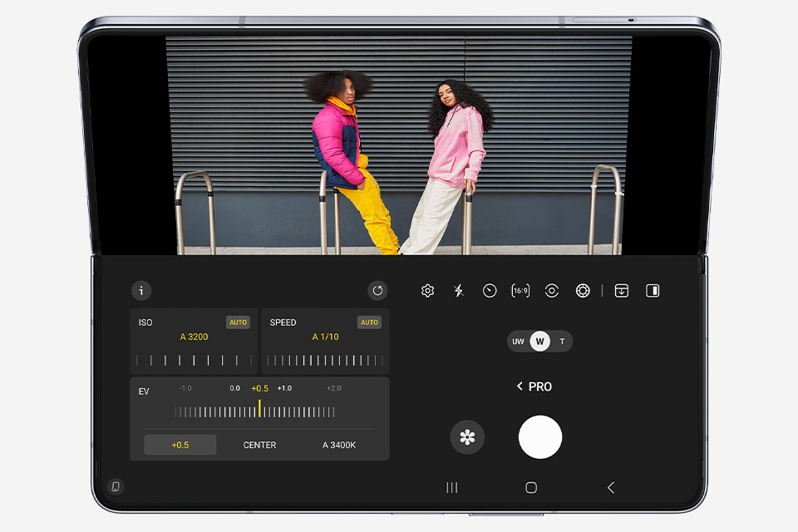Go back from PRO mode chevron

coord(520,387)
